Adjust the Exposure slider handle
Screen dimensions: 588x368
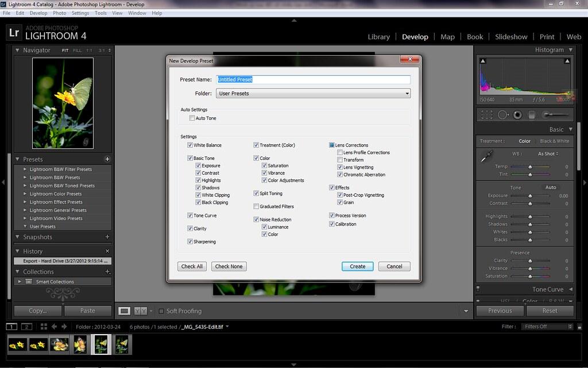530,196
